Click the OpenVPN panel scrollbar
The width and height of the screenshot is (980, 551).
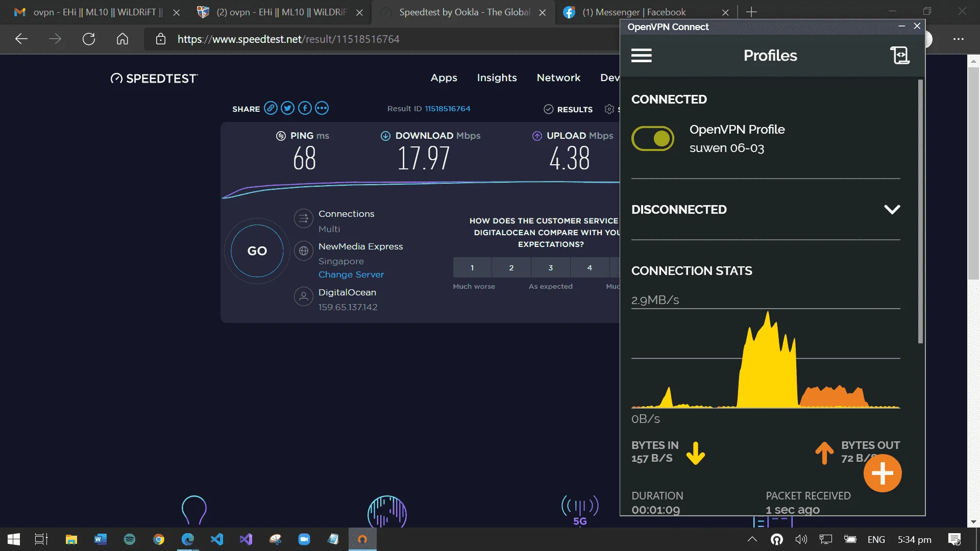pyautogui.click(x=920, y=211)
